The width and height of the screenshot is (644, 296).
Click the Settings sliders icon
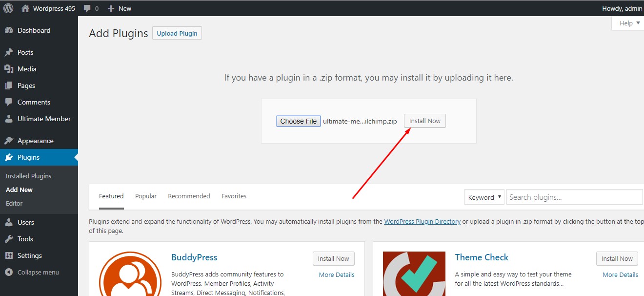(9, 255)
